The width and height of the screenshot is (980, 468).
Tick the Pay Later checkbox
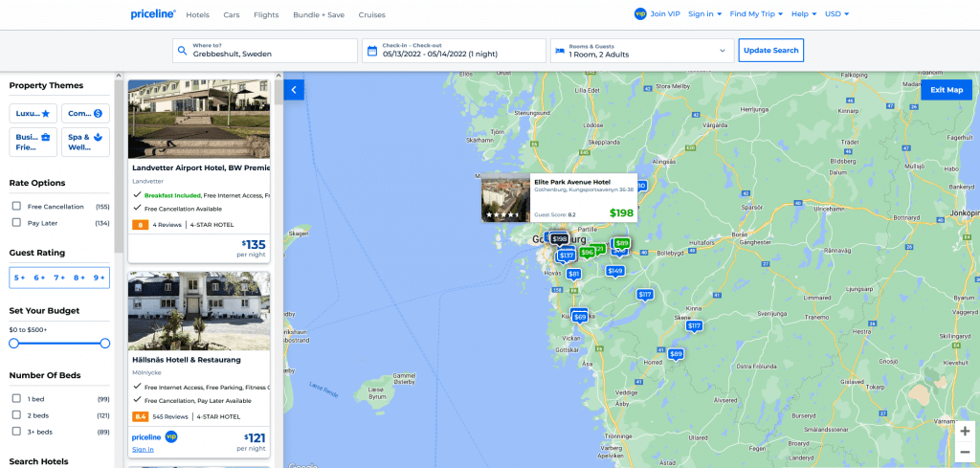[16, 222]
